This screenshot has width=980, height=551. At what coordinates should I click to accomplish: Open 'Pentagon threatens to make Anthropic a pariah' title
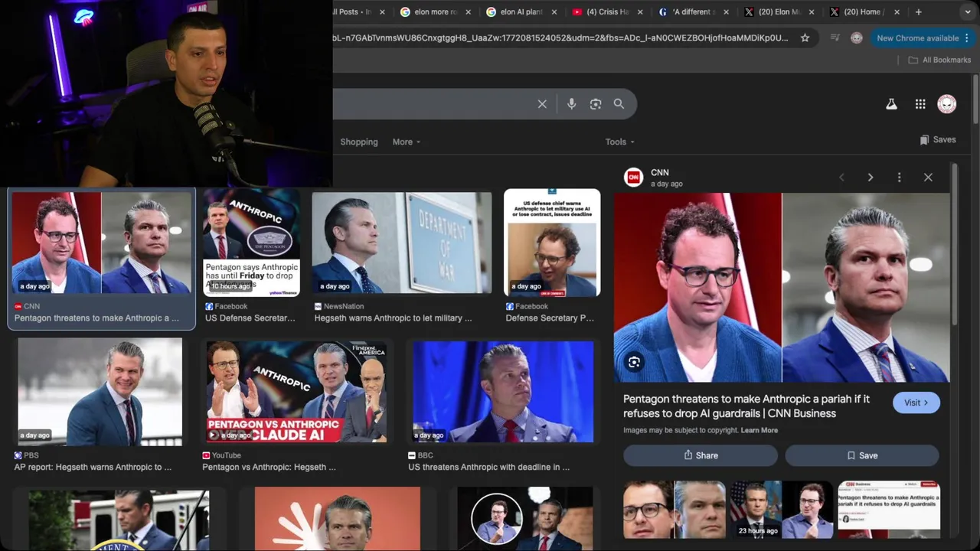point(746,406)
